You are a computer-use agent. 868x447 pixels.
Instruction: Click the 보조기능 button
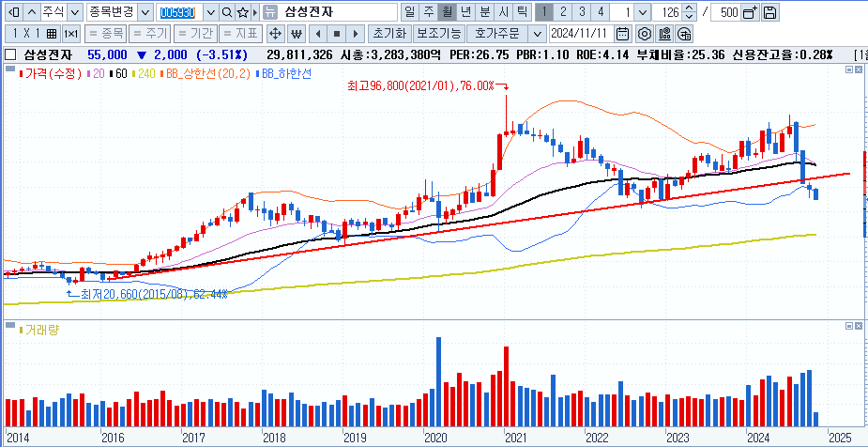(x=439, y=34)
